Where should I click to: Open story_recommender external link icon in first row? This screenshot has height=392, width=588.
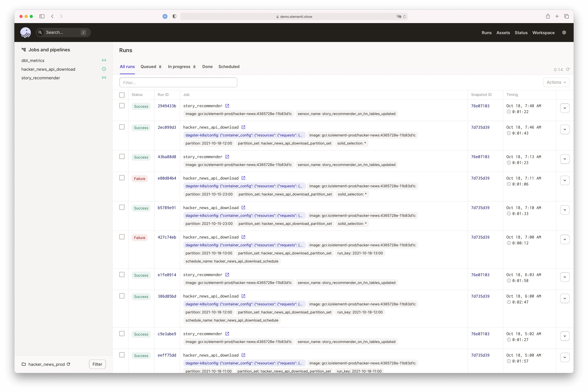(227, 106)
